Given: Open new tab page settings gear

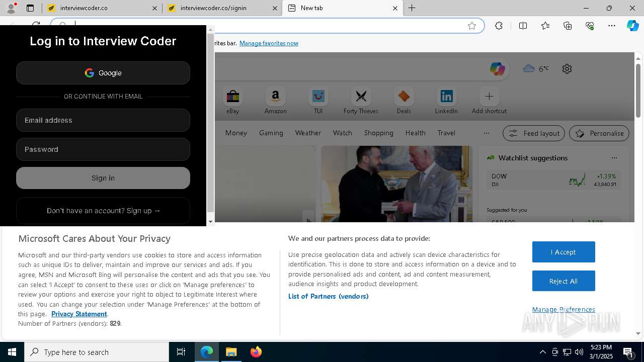Looking at the screenshot, I should pos(567,69).
